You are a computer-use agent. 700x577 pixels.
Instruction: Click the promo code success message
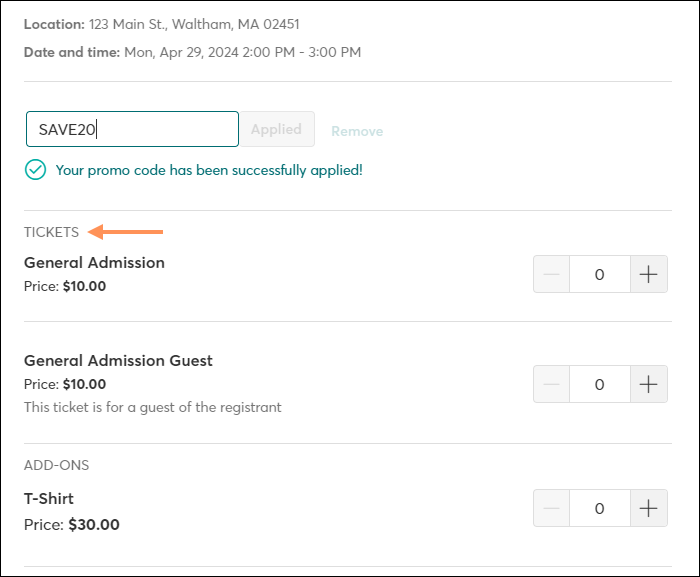tap(209, 170)
